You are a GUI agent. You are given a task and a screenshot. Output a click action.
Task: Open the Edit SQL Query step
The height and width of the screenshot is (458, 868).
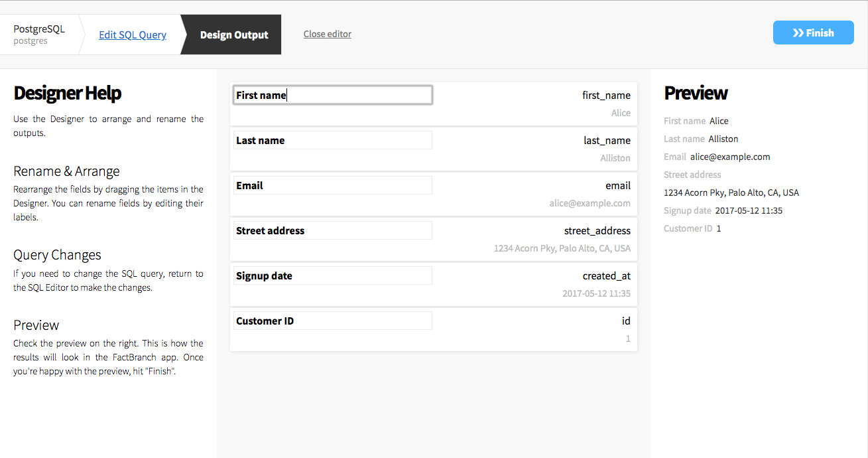[x=132, y=34]
